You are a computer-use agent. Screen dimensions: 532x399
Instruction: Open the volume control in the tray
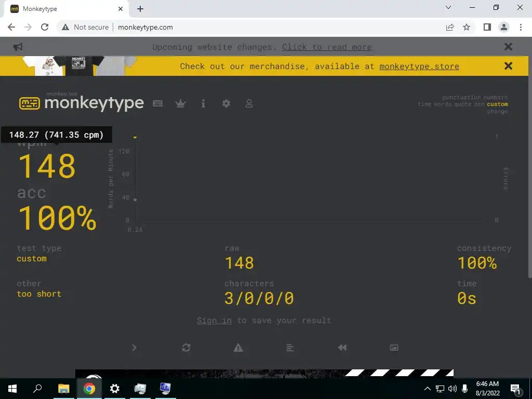453,389
